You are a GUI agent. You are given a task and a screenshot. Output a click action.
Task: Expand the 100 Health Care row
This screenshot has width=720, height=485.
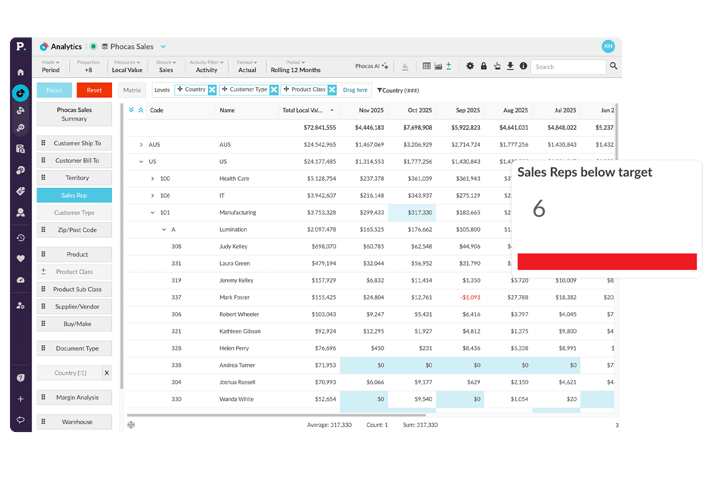[x=152, y=179]
